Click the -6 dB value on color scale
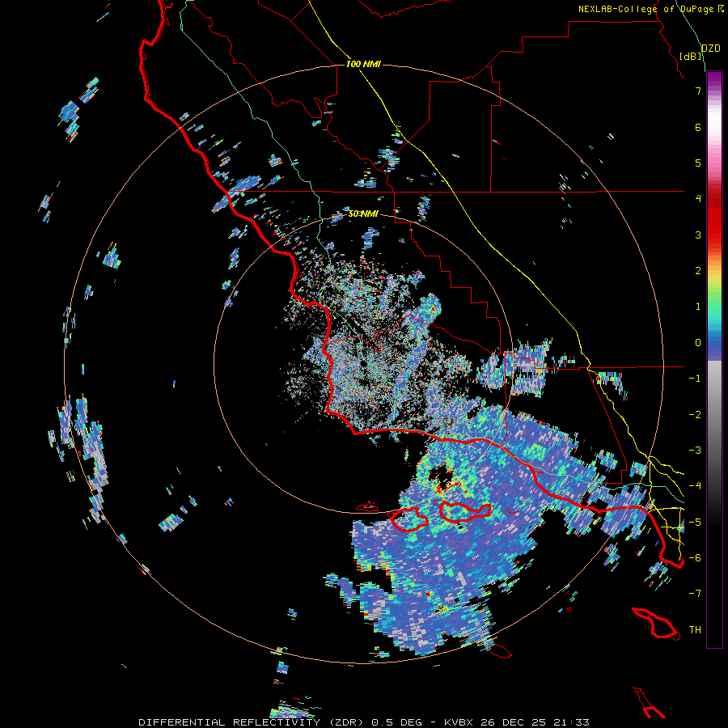The height and width of the screenshot is (728, 728). [x=695, y=558]
